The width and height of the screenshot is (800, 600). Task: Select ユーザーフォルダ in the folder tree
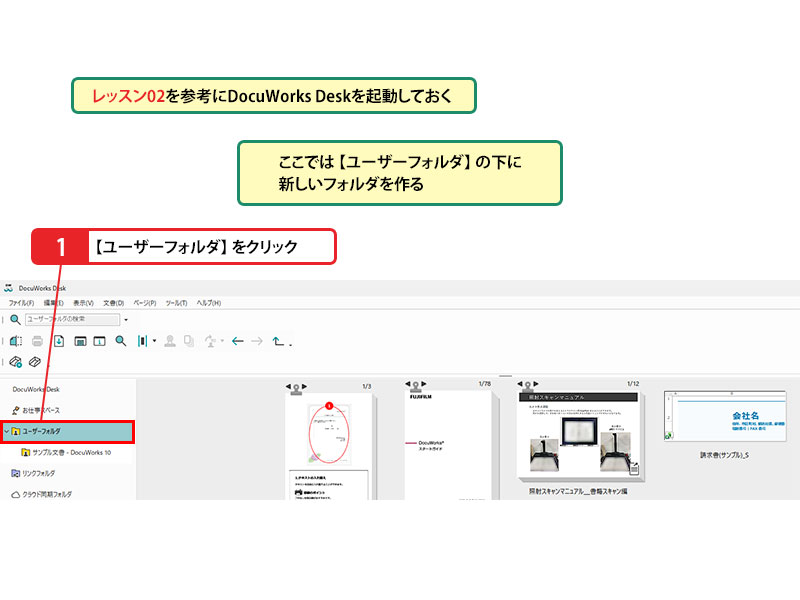point(68,432)
